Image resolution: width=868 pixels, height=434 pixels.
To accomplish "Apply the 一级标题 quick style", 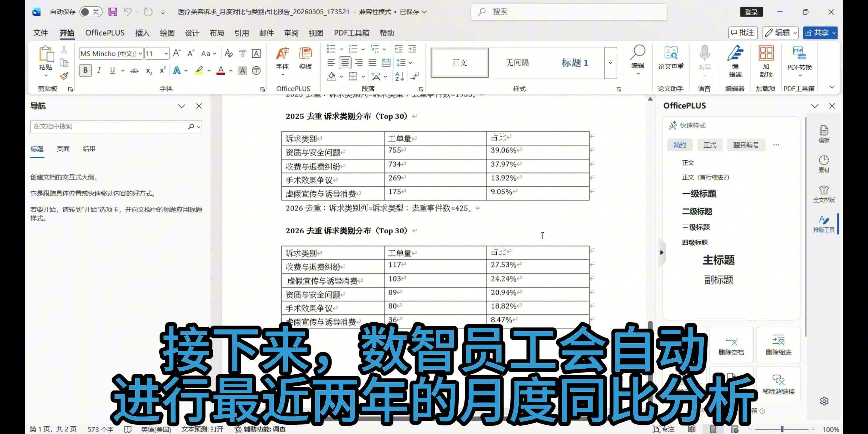I will coord(699,194).
